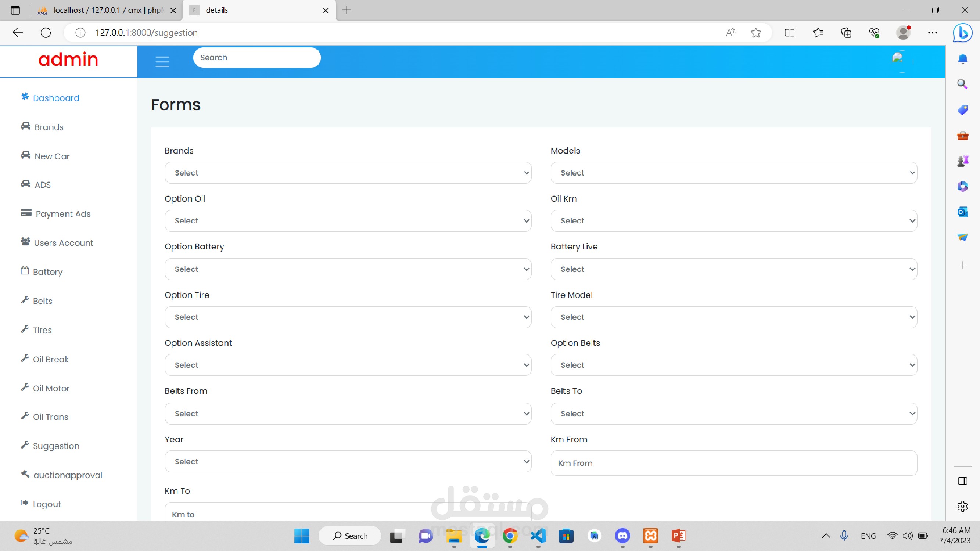Refresh the page using reload icon

46,33
